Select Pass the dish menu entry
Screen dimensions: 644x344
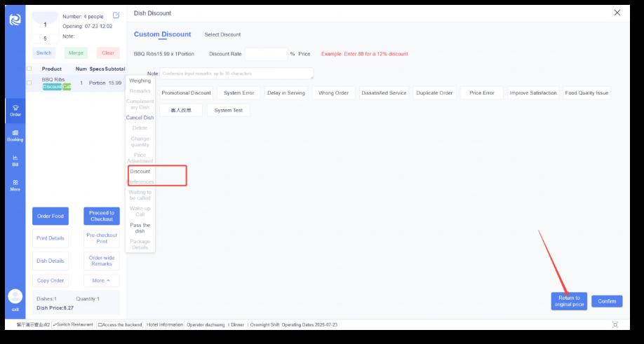pyautogui.click(x=140, y=228)
